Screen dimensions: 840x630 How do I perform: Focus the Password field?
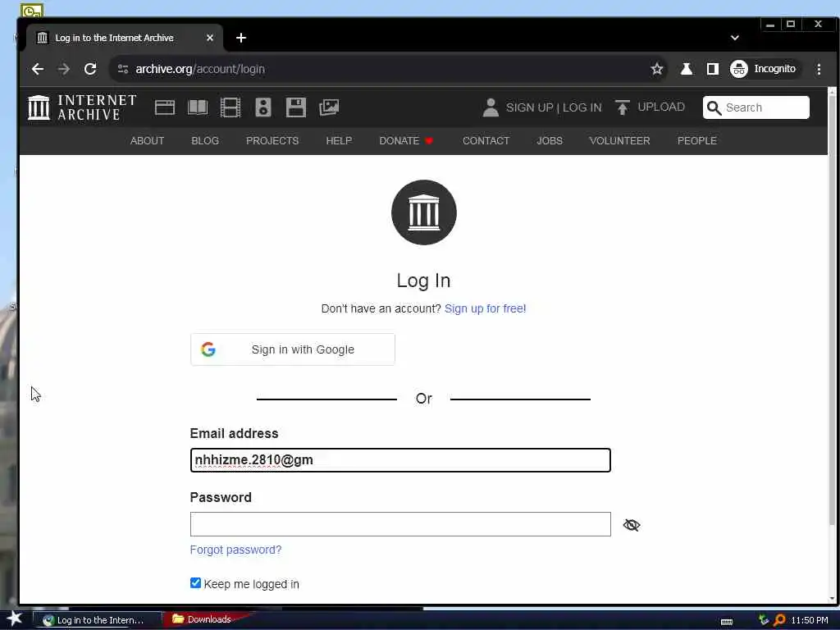(400, 524)
